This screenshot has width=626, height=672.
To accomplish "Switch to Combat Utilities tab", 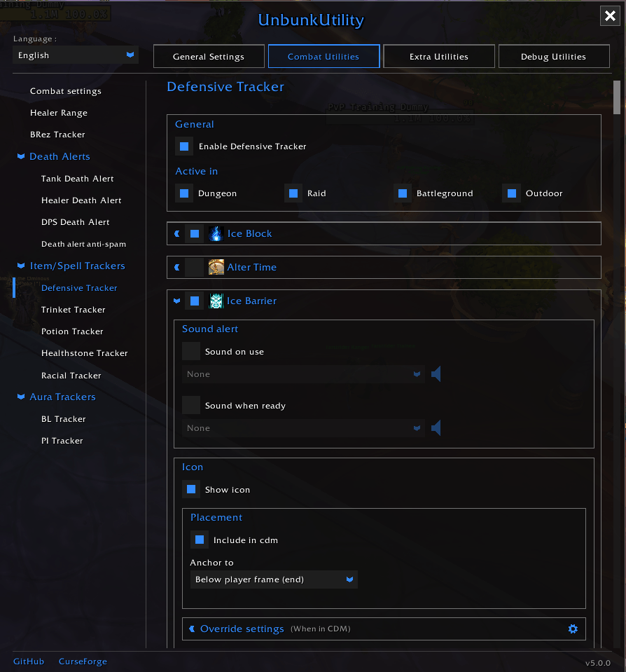I will click(x=324, y=56).
